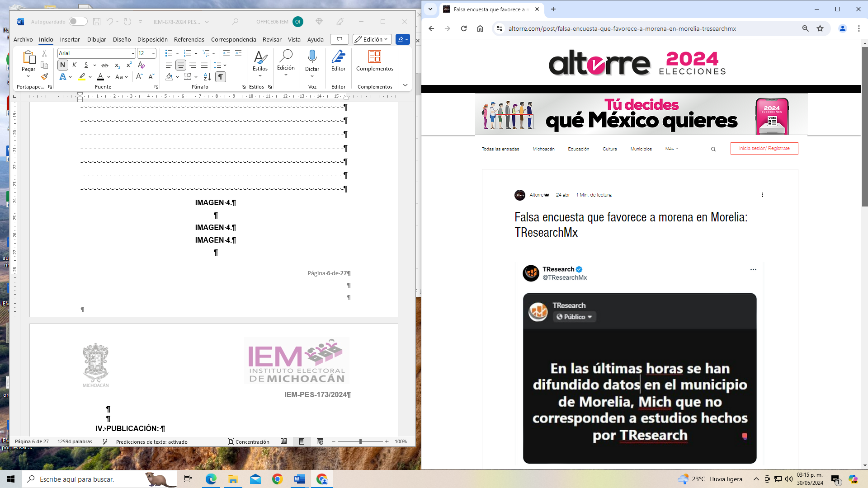Bookmark this page with the star icon
Image resolution: width=868 pixels, height=488 pixels.
[820, 28]
